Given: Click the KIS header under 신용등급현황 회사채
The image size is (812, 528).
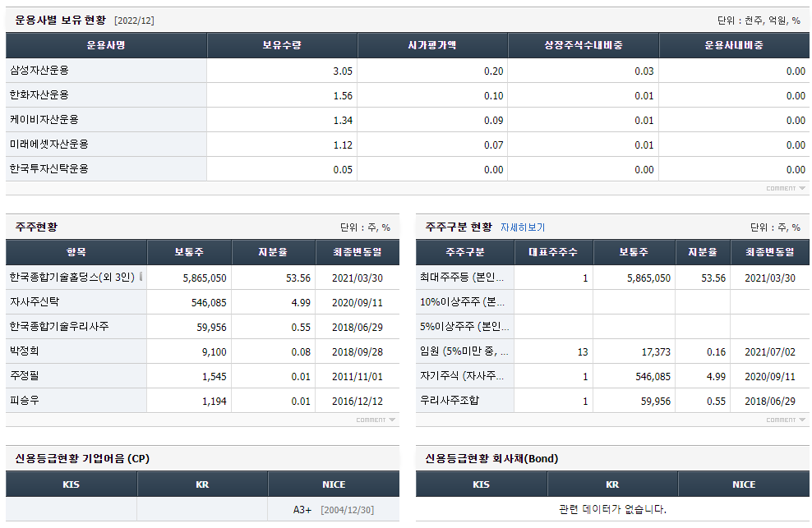Looking at the screenshot, I should [481, 484].
